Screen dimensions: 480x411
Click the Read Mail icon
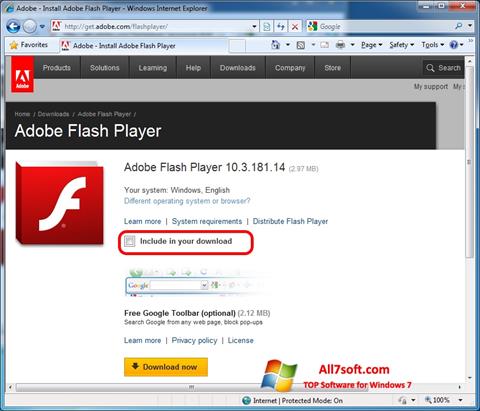click(324, 45)
